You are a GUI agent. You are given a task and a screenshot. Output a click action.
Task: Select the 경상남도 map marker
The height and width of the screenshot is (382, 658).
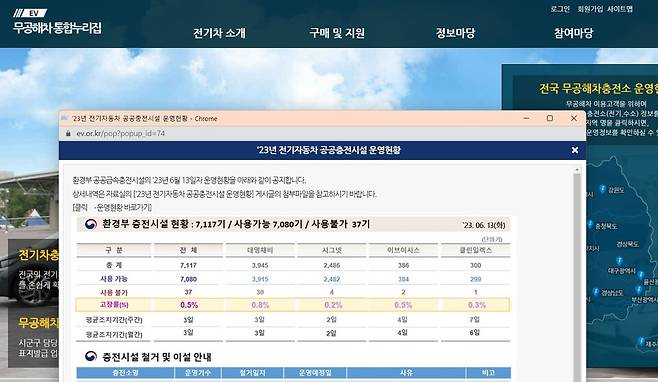(x=596, y=292)
